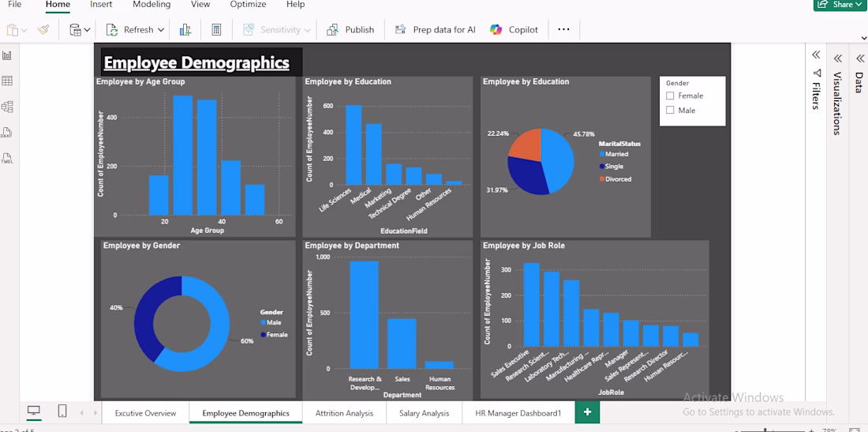Open the Insert ribbon tab
868x432 pixels.
tap(101, 5)
